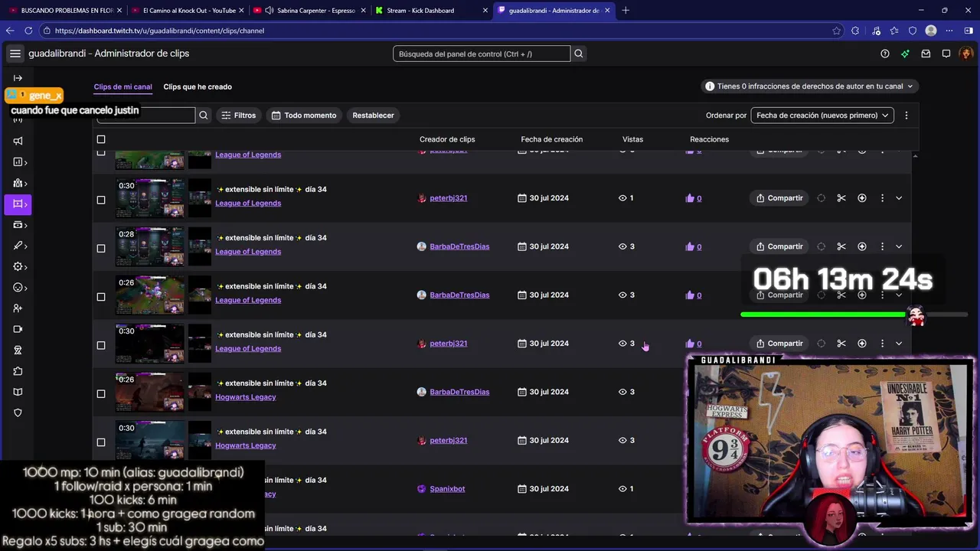Open the Spanixbot creator link
This screenshot has height=551, width=980.
pyautogui.click(x=447, y=489)
